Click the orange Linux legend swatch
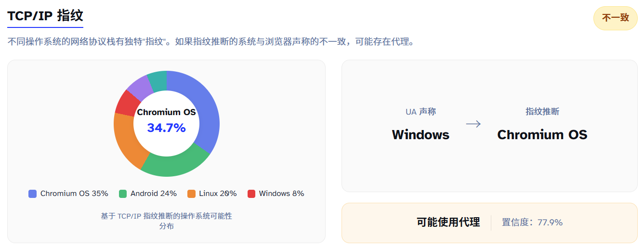This screenshot has height=248, width=644. click(x=191, y=194)
